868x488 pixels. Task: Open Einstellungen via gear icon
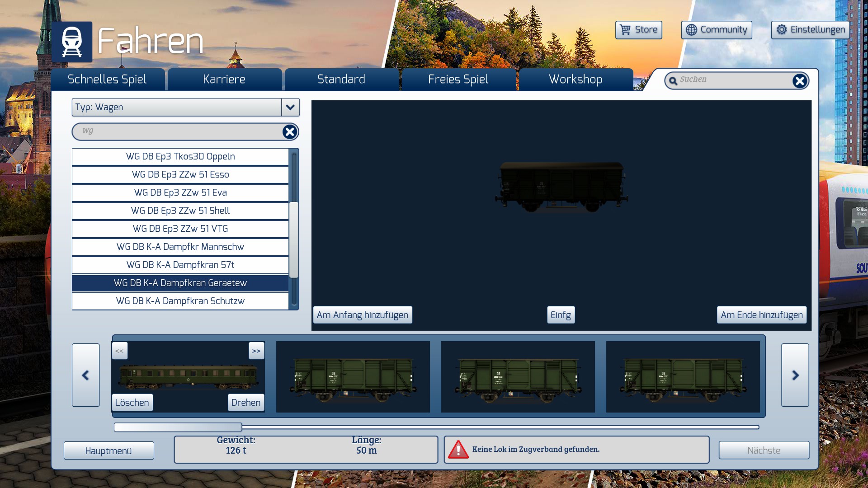click(782, 30)
